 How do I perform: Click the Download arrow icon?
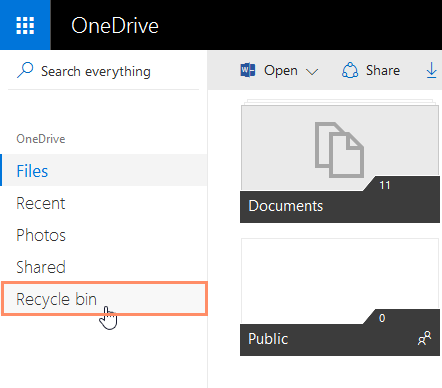[431, 70]
